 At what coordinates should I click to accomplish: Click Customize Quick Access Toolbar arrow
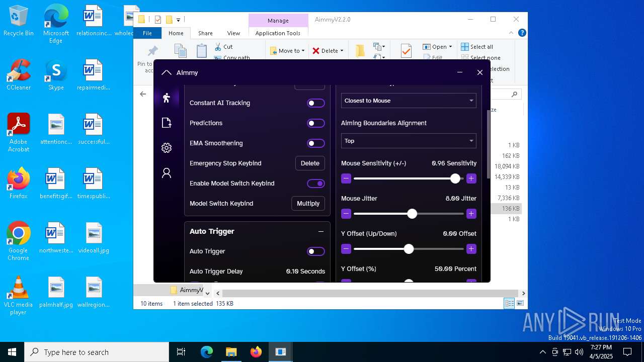point(178,20)
